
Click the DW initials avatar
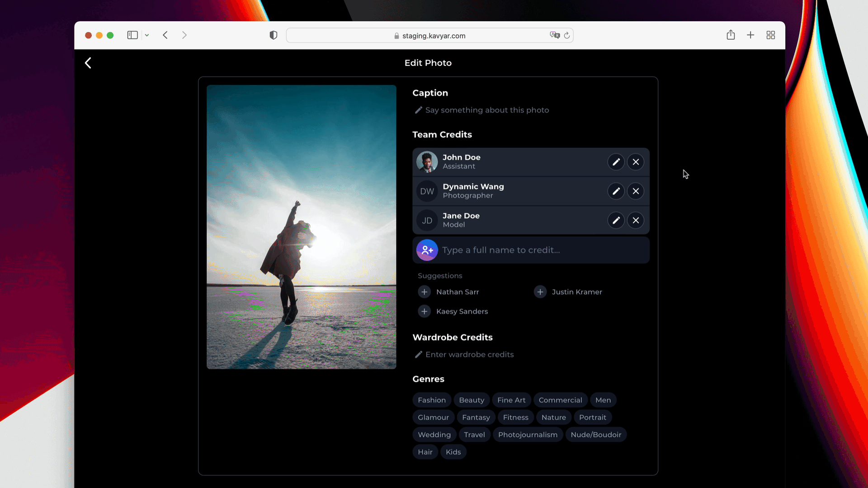(427, 191)
